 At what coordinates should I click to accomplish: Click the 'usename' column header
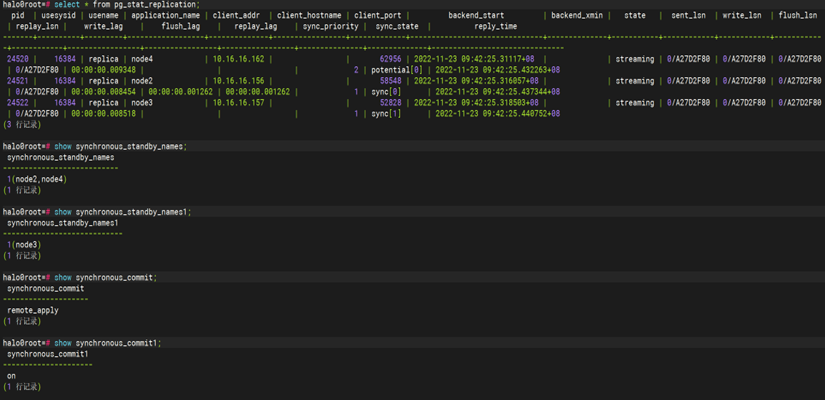[103, 16]
